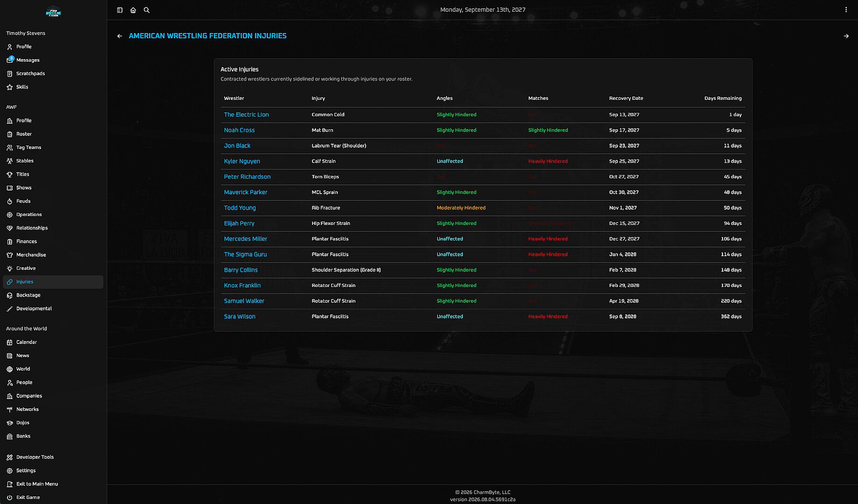Open Elijah Perry wrestler link

[239, 224]
